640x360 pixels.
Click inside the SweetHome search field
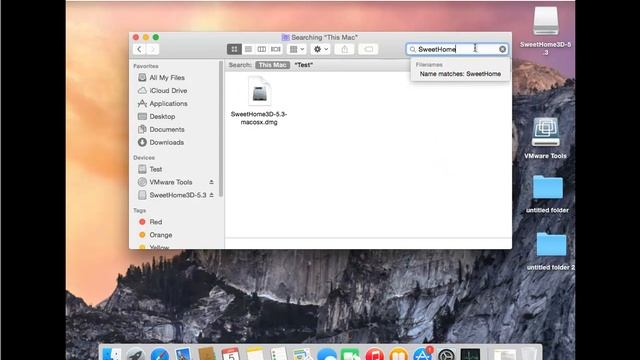[x=457, y=49]
